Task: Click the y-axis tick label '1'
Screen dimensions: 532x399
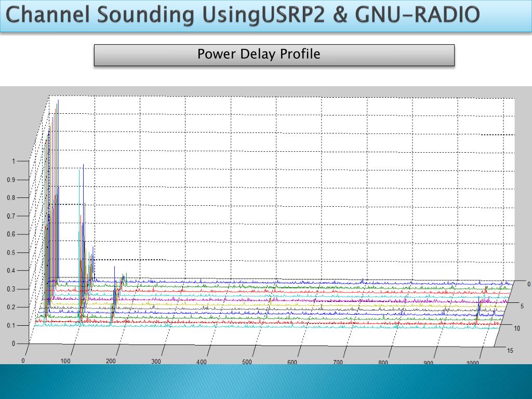Action: (x=14, y=161)
